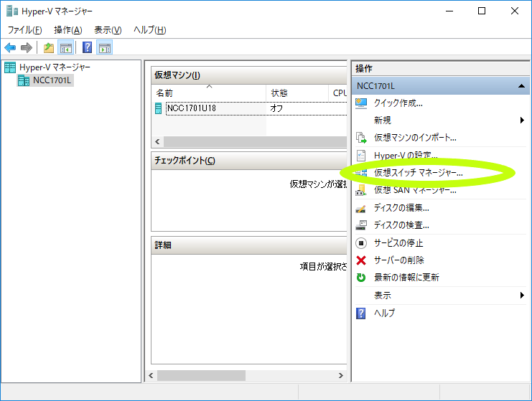Click 最新の情報に更新 action
This screenshot has height=401, width=532.
tap(406, 278)
